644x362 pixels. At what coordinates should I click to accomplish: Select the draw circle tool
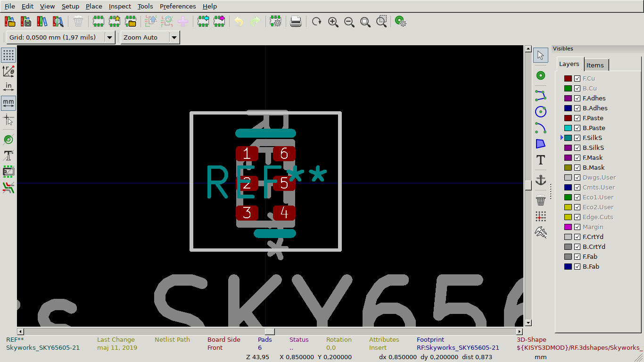click(541, 112)
